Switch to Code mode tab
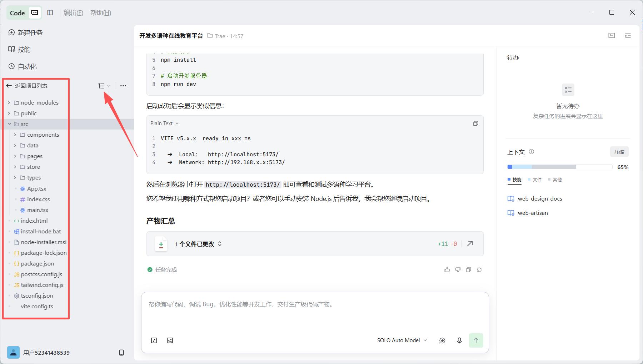Image resolution: width=643 pixels, height=364 pixels. (17, 13)
